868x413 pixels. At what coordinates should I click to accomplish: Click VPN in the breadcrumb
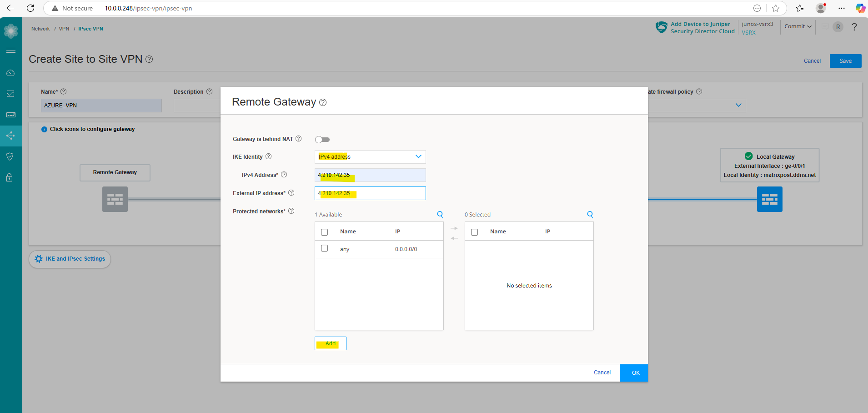[x=64, y=29]
